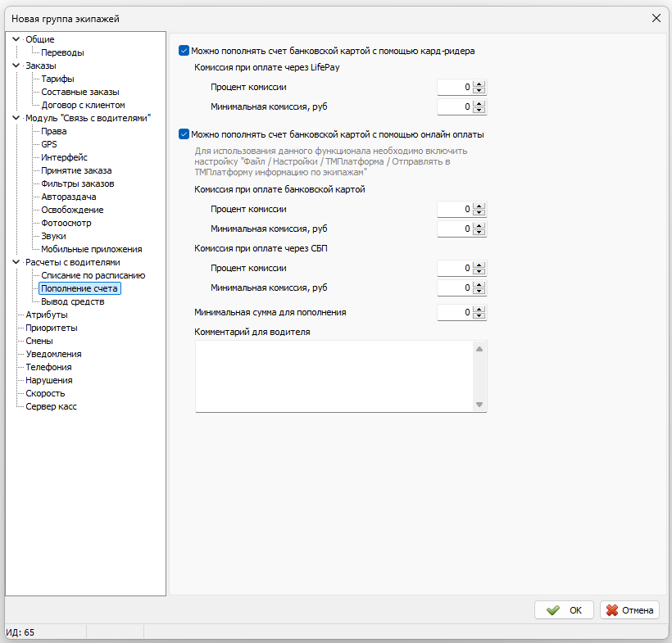Open the Права settings page

click(53, 131)
